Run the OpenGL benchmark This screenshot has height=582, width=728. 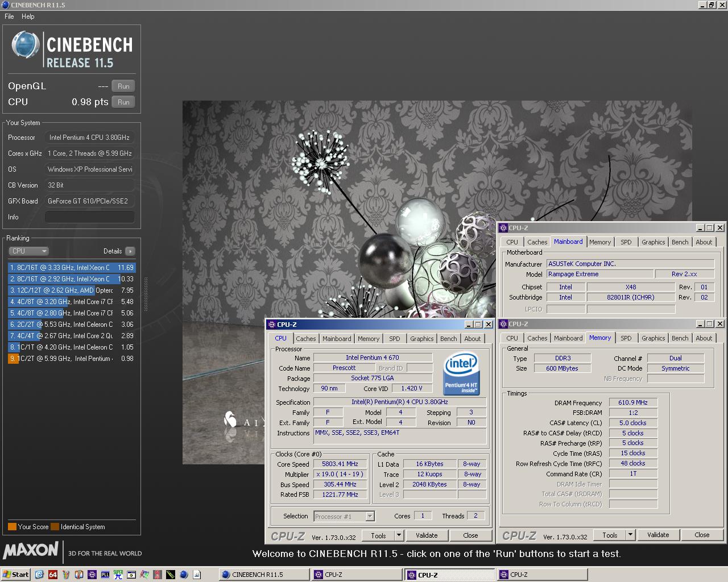tap(123, 86)
